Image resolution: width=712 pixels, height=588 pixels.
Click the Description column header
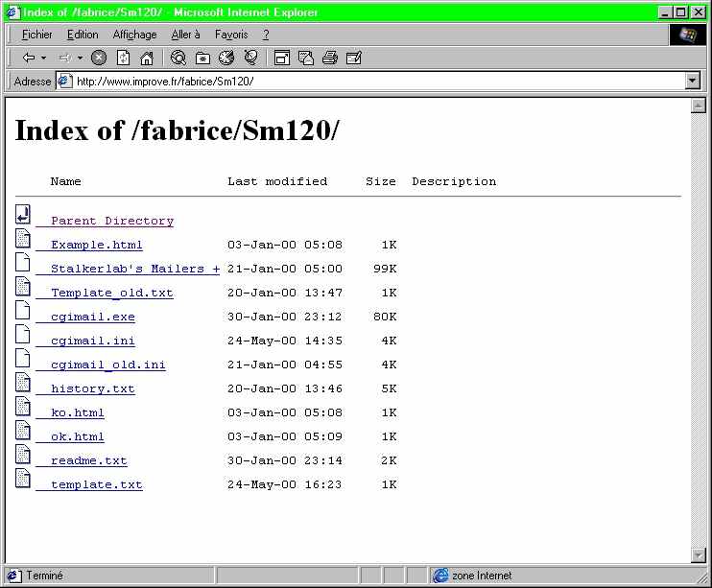point(454,181)
